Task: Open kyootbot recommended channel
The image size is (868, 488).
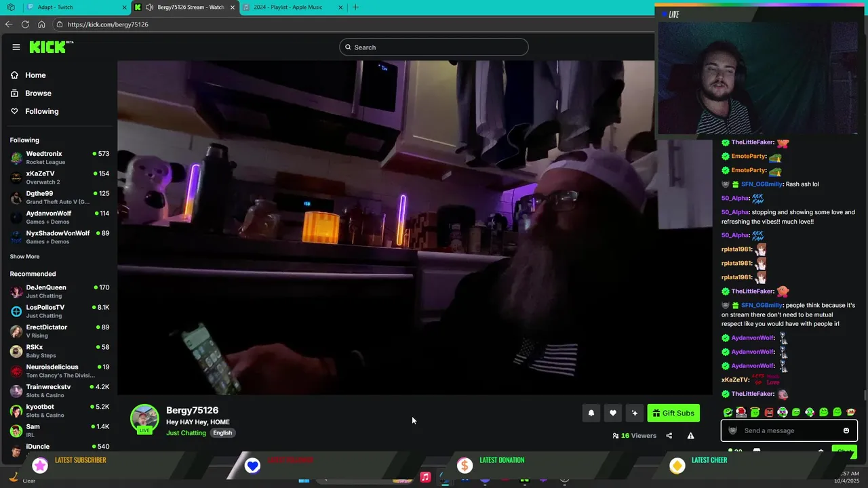Action: (x=60, y=411)
